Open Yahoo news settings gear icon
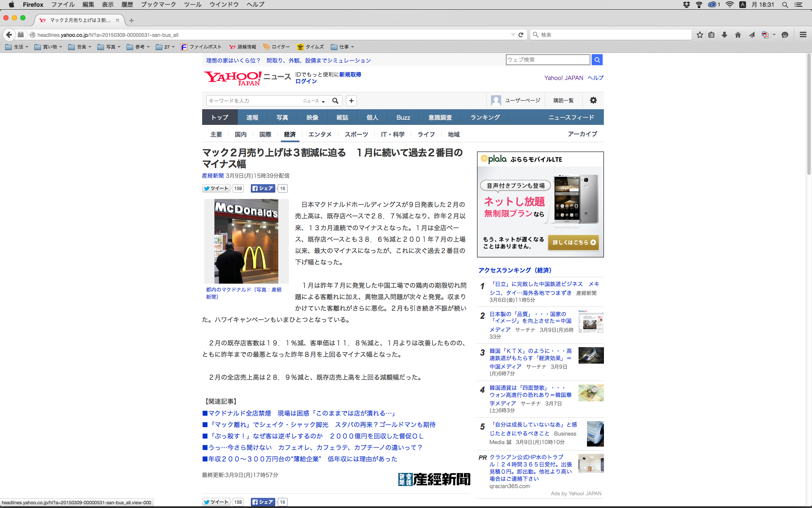The height and width of the screenshot is (508, 812). point(593,100)
